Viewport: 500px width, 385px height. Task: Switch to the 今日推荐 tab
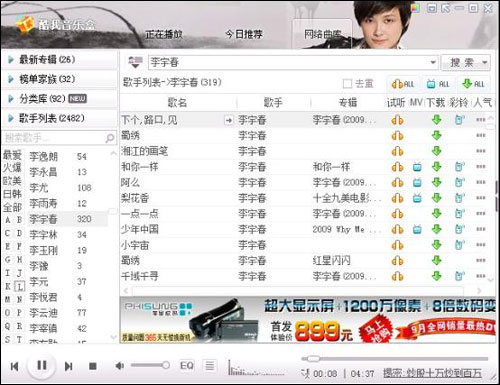[244, 34]
